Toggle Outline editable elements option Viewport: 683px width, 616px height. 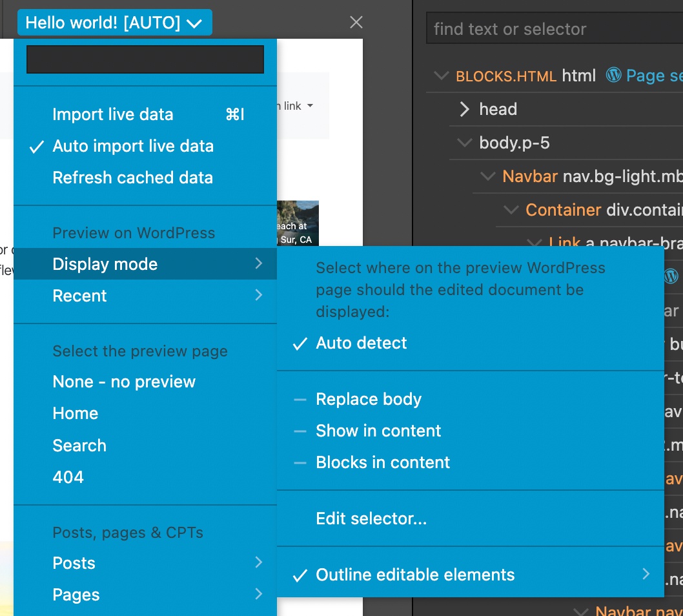471,575
